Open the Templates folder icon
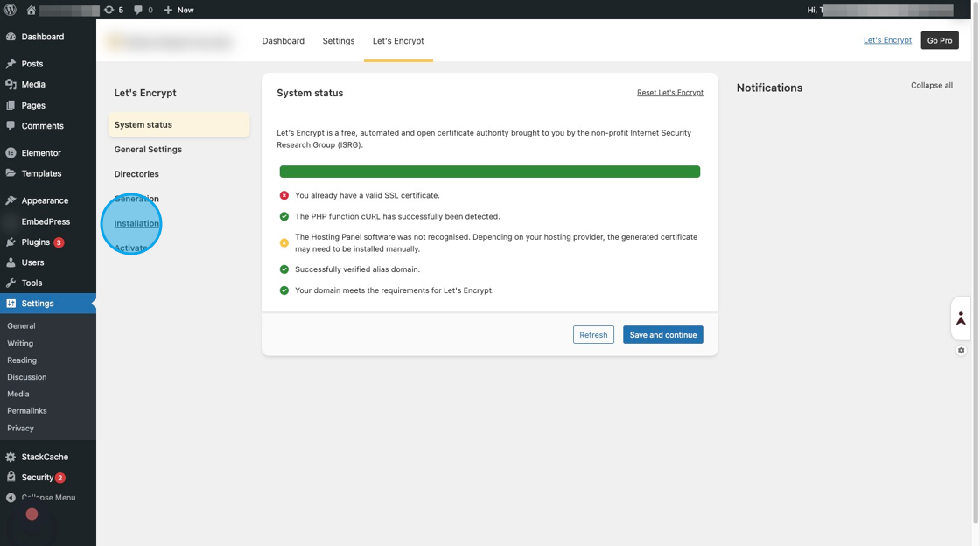Image resolution: width=980 pixels, height=546 pixels. (10, 173)
